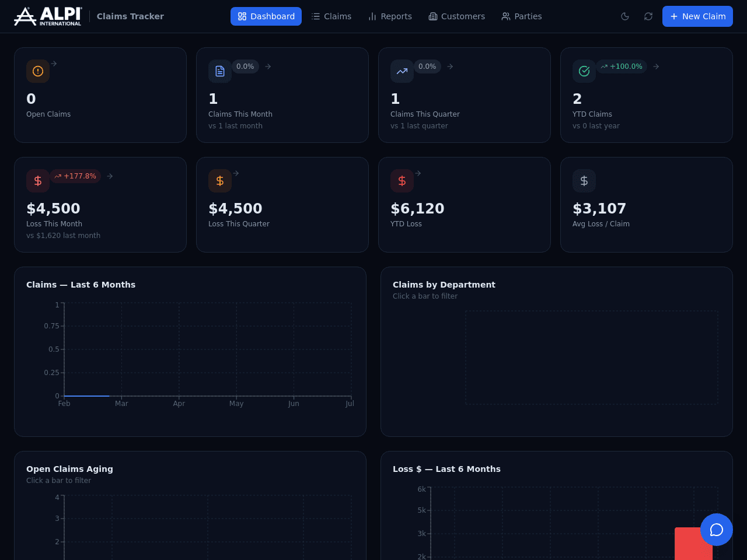Click the +100.0% YTD claims badge
Image resolution: width=747 pixels, height=560 pixels.
(x=622, y=66)
